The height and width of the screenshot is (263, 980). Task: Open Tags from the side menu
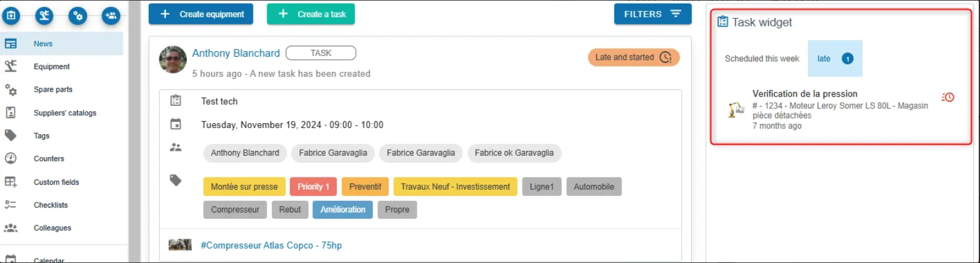pos(41,136)
